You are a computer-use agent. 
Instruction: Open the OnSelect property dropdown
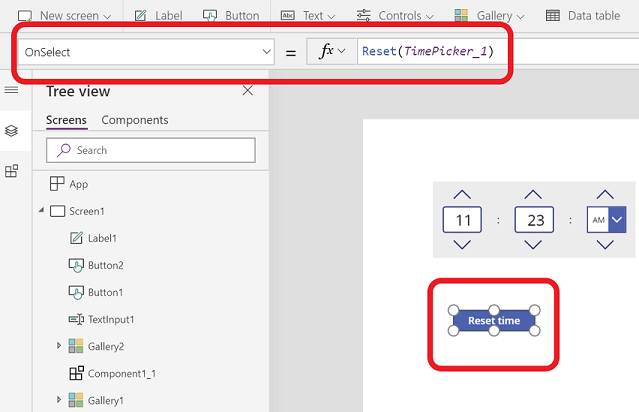pos(265,51)
